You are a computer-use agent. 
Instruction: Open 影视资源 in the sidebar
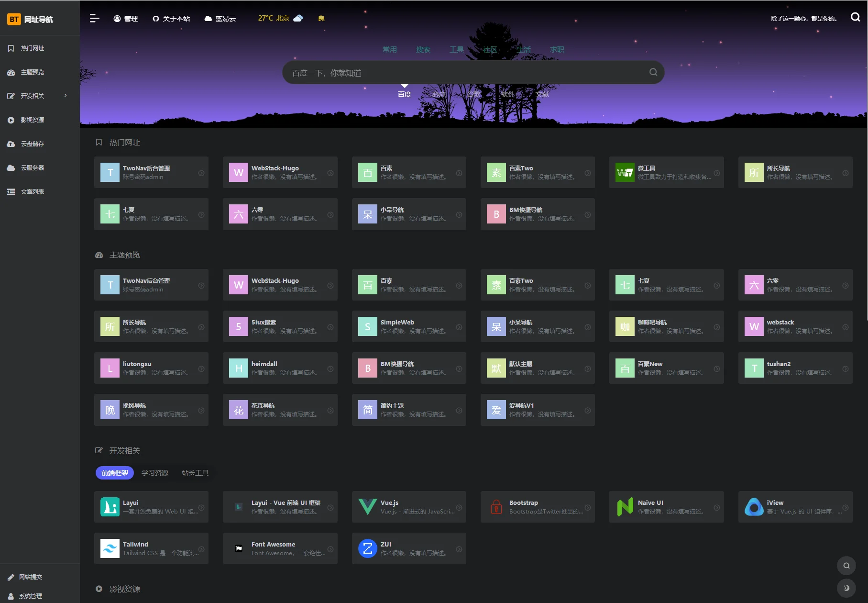coord(32,120)
